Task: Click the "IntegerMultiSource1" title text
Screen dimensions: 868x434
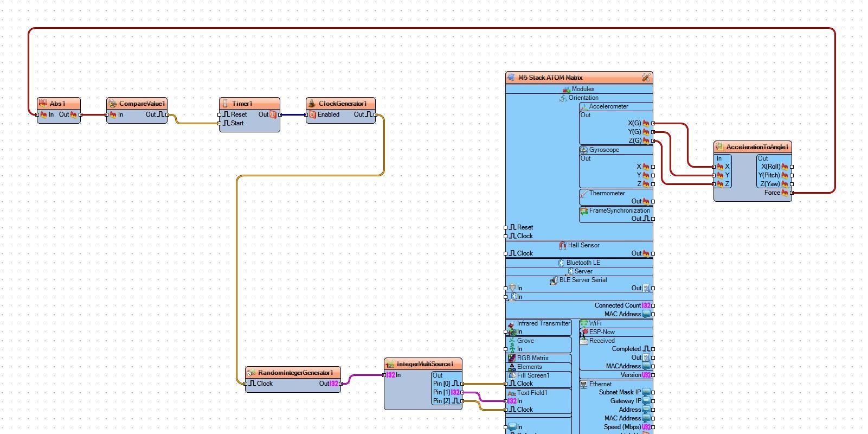Action: [x=425, y=364]
